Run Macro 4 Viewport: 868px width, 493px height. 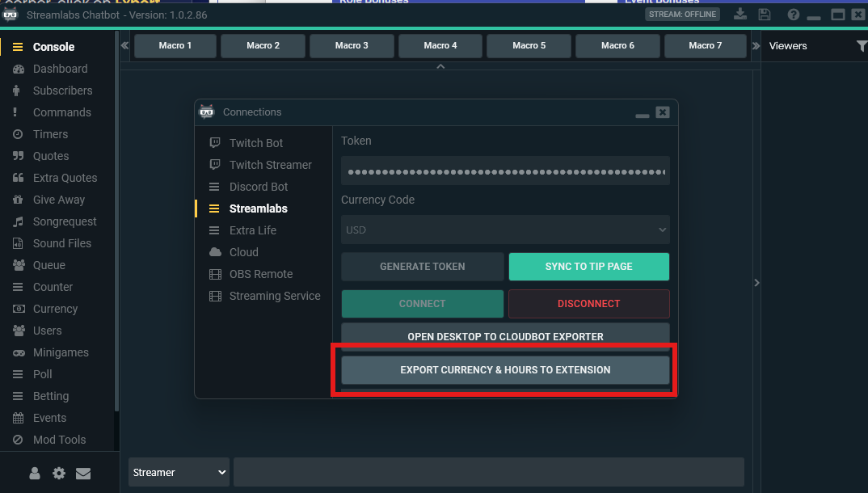tap(440, 46)
